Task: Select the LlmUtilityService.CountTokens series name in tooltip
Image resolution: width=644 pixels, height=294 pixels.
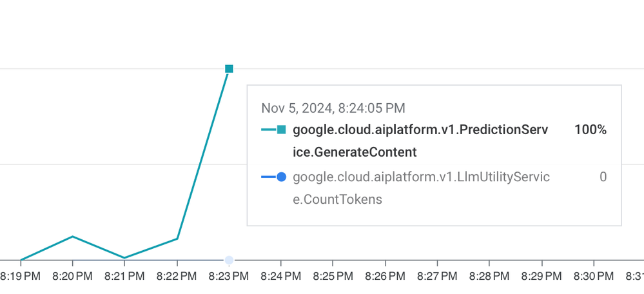Action: [421, 188]
